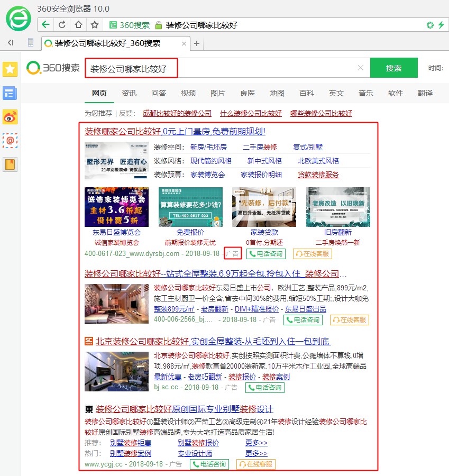Screen dimensions: 449x476
Task: Open the 视频 tab
Action: click(188, 93)
